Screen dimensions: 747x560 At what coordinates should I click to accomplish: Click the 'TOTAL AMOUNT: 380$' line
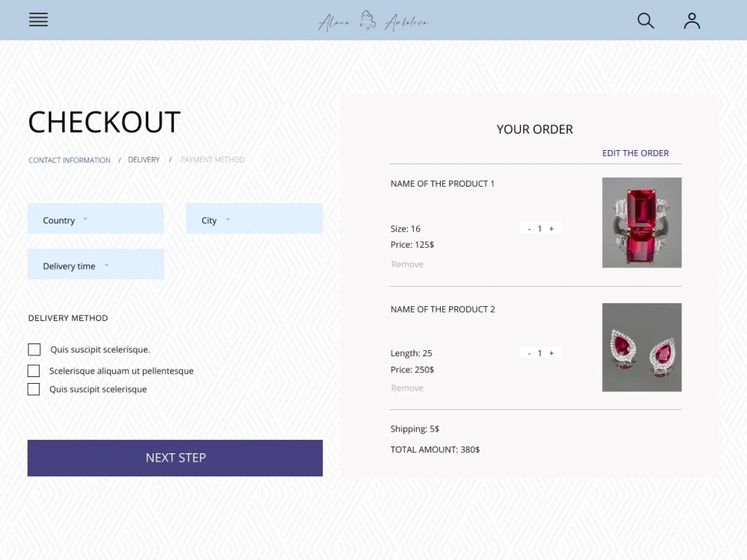[x=435, y=449]
